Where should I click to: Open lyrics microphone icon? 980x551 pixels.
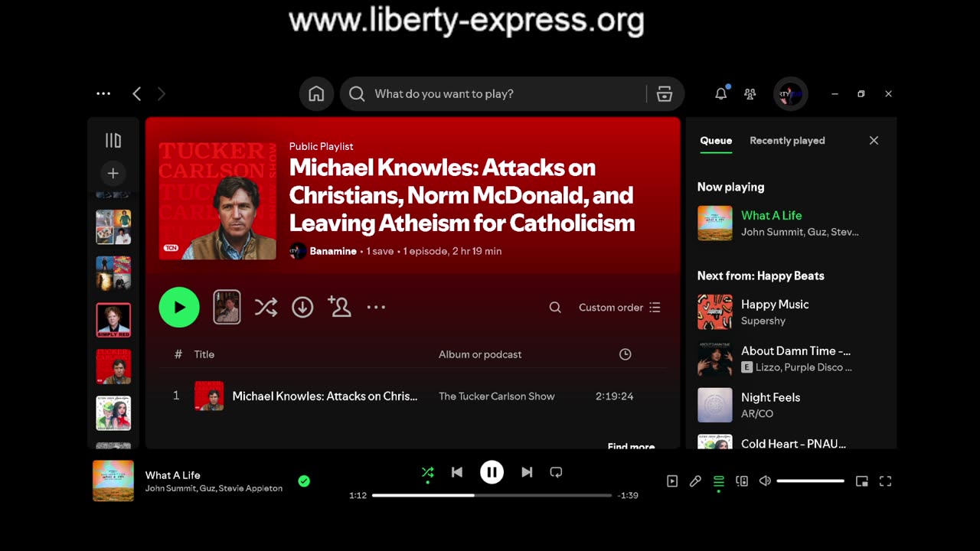tap(695, 481)
